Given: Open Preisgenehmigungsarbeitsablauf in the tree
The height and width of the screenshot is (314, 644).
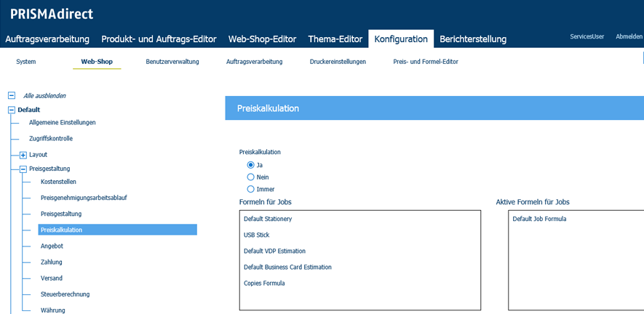Looking at the screenshot, I should [x=84, y=198].
